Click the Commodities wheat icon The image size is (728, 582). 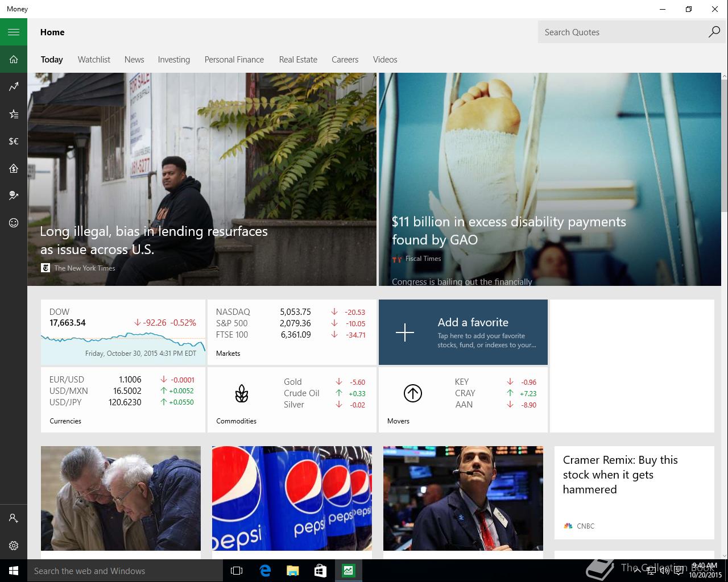(x=242, y=393)
